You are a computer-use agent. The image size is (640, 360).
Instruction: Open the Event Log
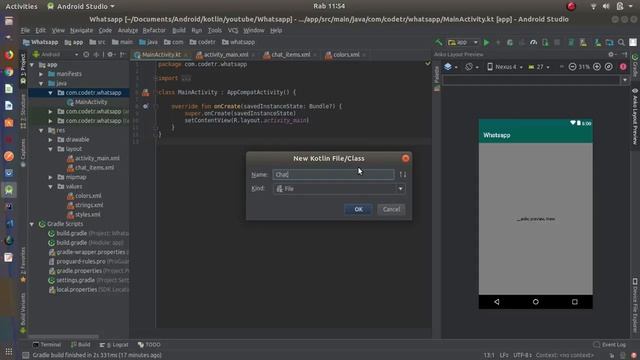[x=609, y=345]
